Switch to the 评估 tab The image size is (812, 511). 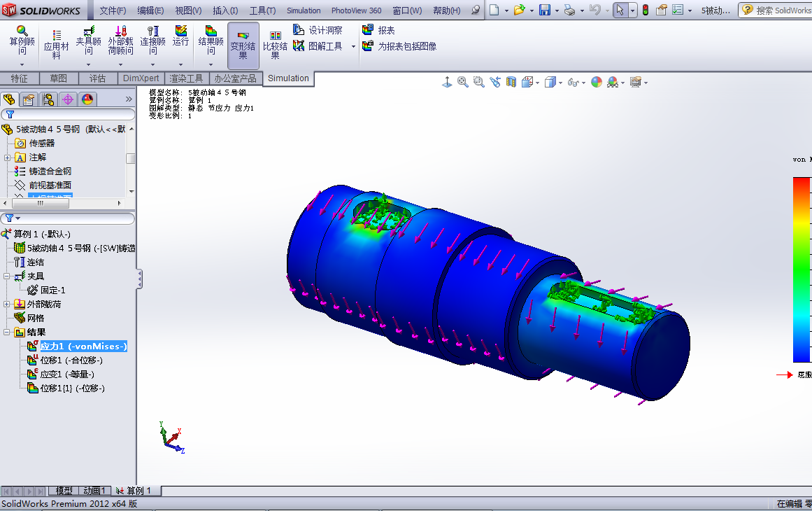coord(97,78)
